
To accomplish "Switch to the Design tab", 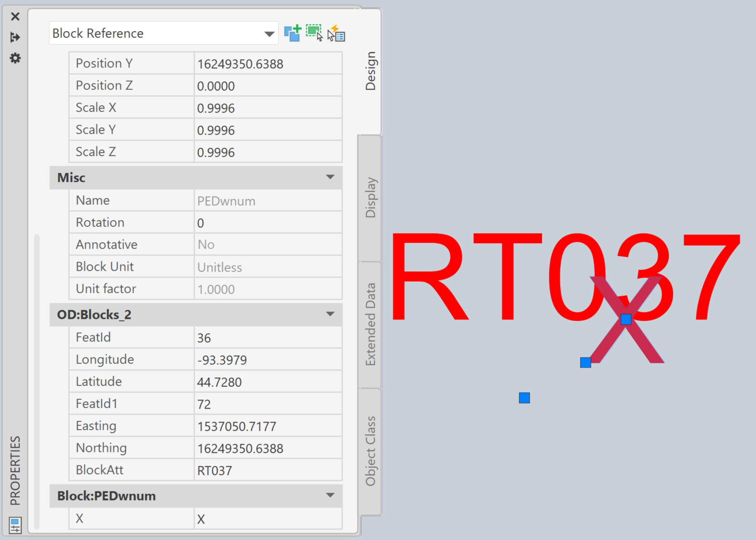I will click(370, 71).
